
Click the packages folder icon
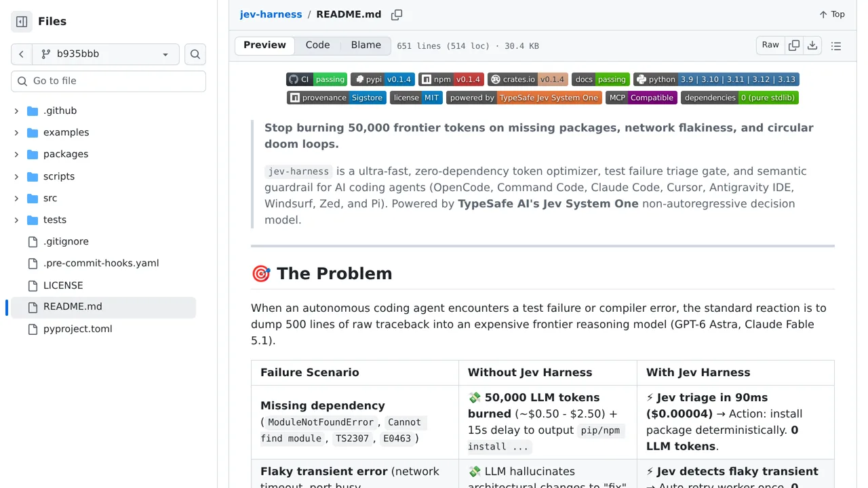pos(33,154)
